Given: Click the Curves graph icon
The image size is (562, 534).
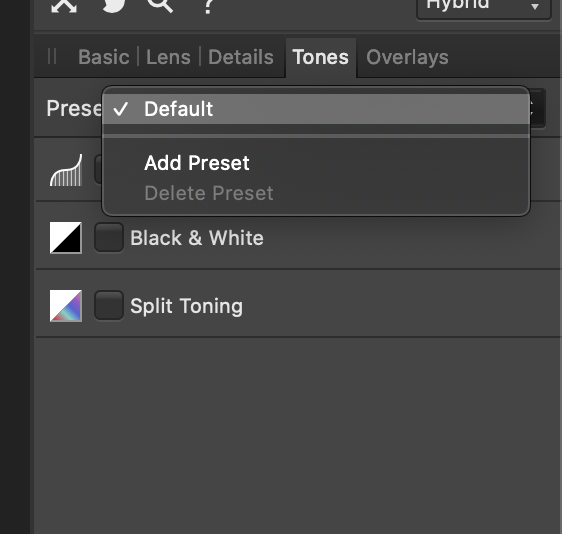Looking at the screenshot, I should pos(66,170).
